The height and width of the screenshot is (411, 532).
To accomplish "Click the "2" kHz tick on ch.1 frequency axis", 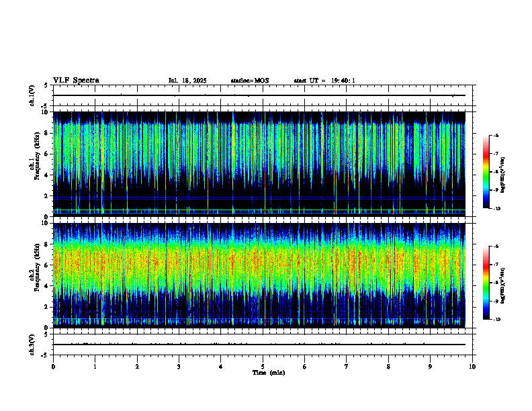I will [x=47, y=195].
